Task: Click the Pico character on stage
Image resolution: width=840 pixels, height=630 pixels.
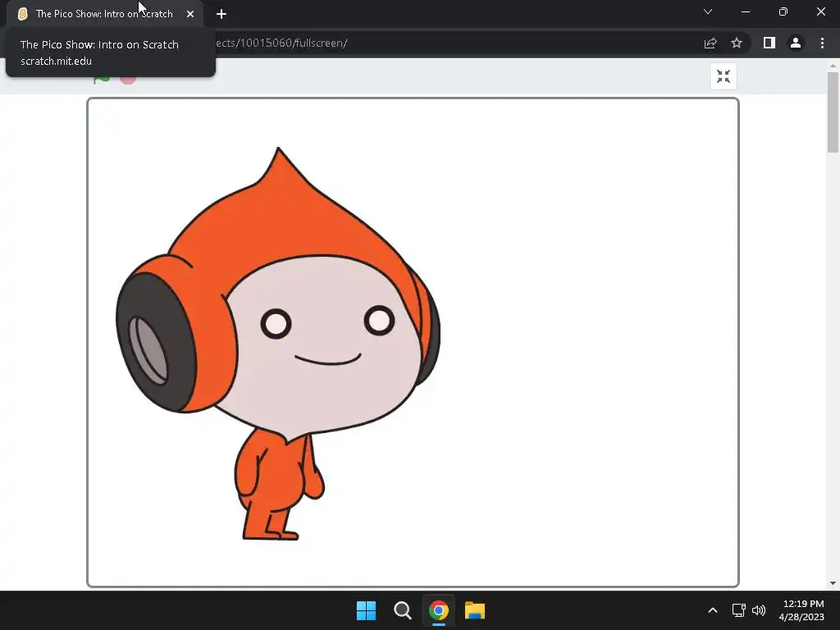Action: [277, 343]
